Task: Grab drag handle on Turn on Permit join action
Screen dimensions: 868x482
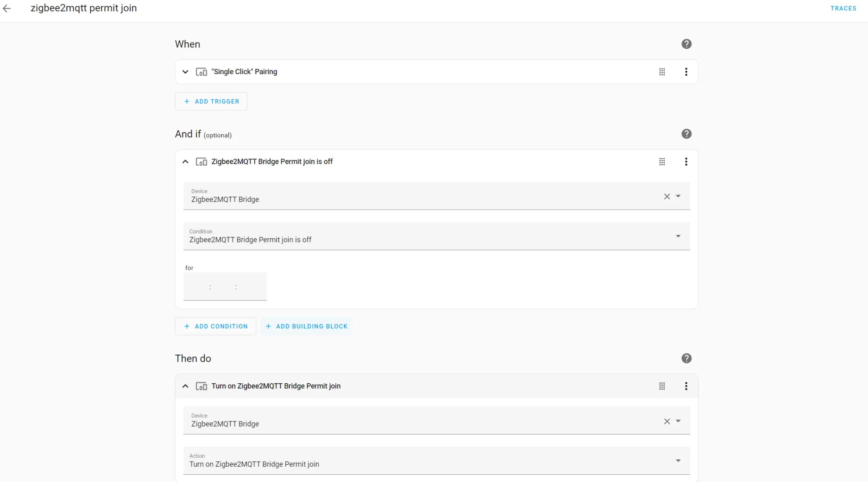Action: coord(662,386)
